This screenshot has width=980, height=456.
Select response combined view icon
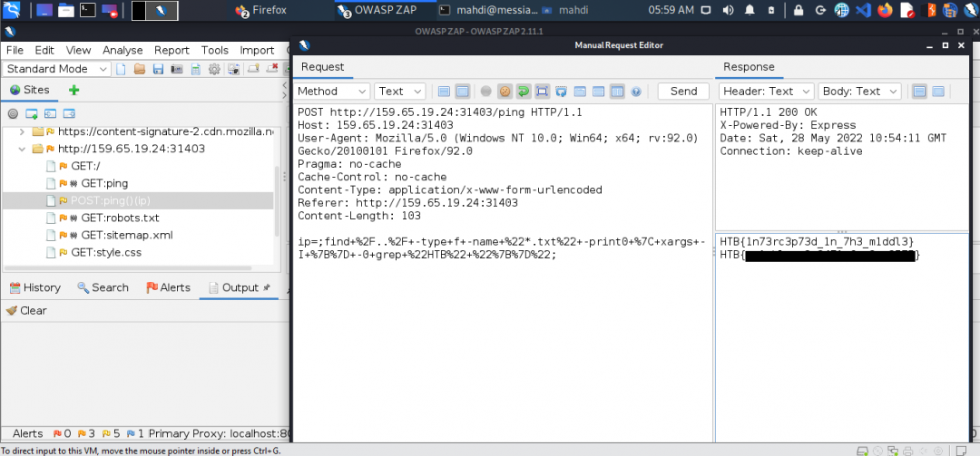938,92
